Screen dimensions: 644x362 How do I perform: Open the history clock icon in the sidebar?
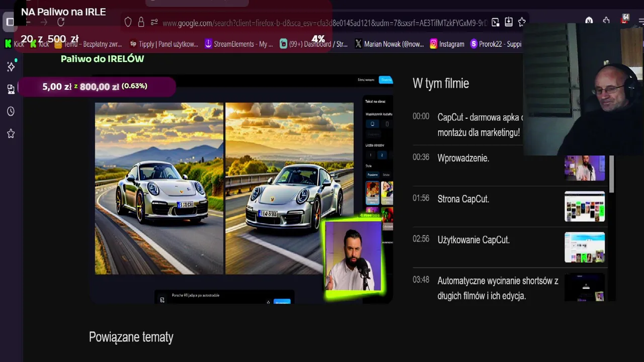click(x=11, y=111)
